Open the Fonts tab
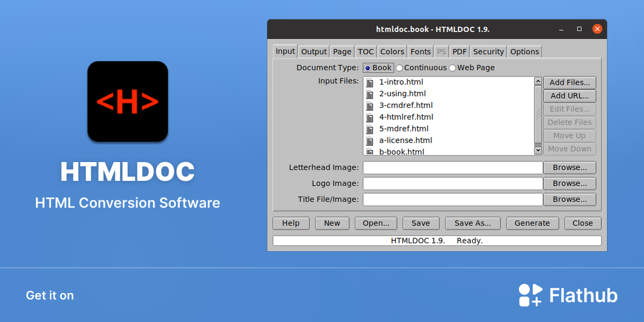This screenshot has height=322, width=644. (421, 52)
